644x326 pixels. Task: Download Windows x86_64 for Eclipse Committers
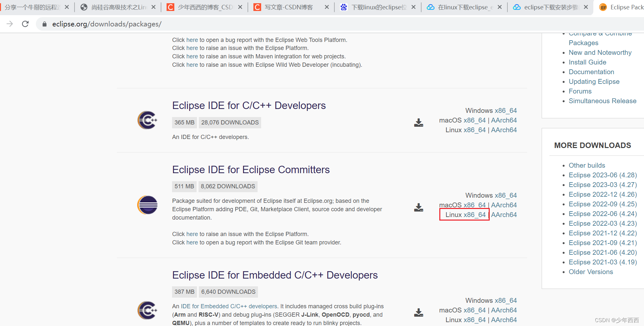click(x=506, y=195)
